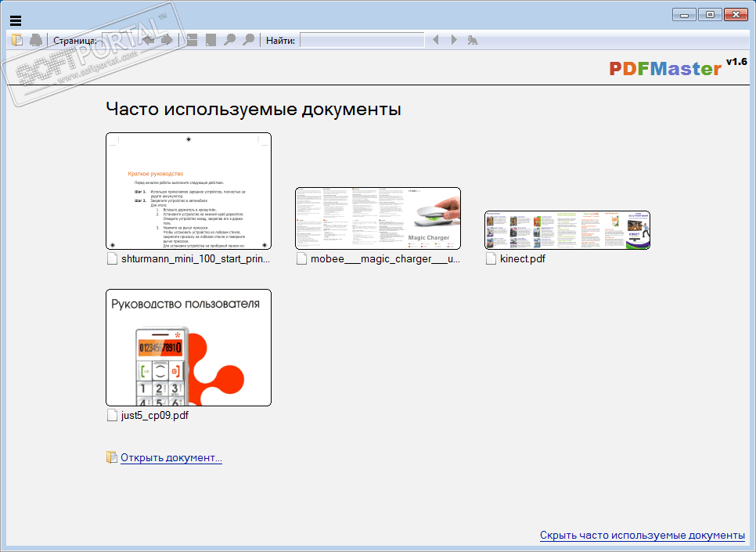Click Скрыть часто используемые документы link
The height and width of the screenshot is (552, 756).
click(643, 535)
